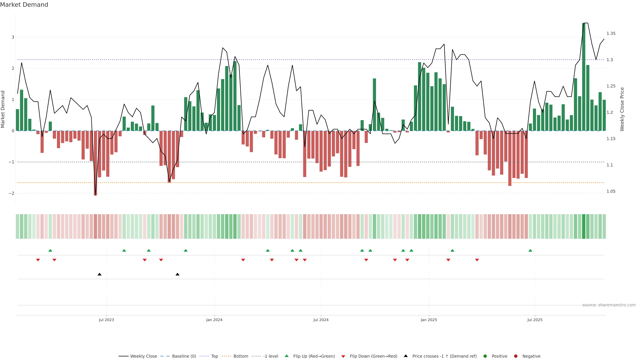The height and width of the screenshot is (362, 644).
Task: Click the Market Demand chart title
Action: pos(24,5)
